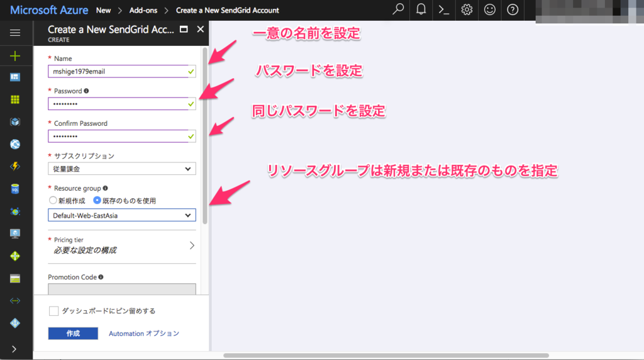Viewport: 644px width, 360px height.
Task: Click the Confirm Password field
Action: (x=122, y=136)
